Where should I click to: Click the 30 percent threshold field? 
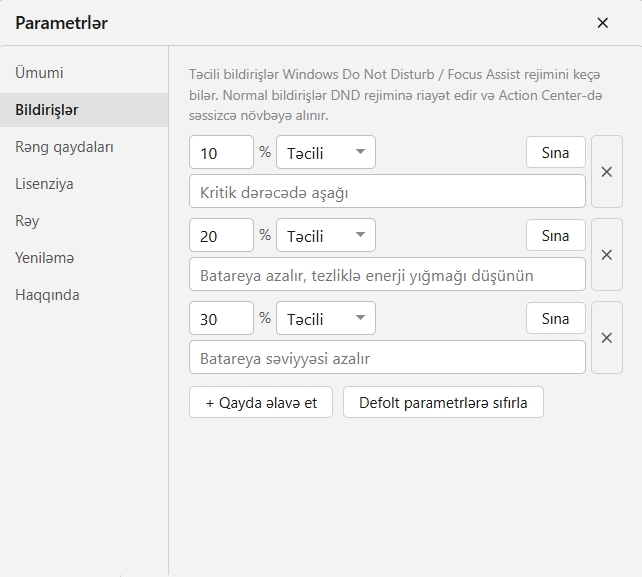pos(222,318)
